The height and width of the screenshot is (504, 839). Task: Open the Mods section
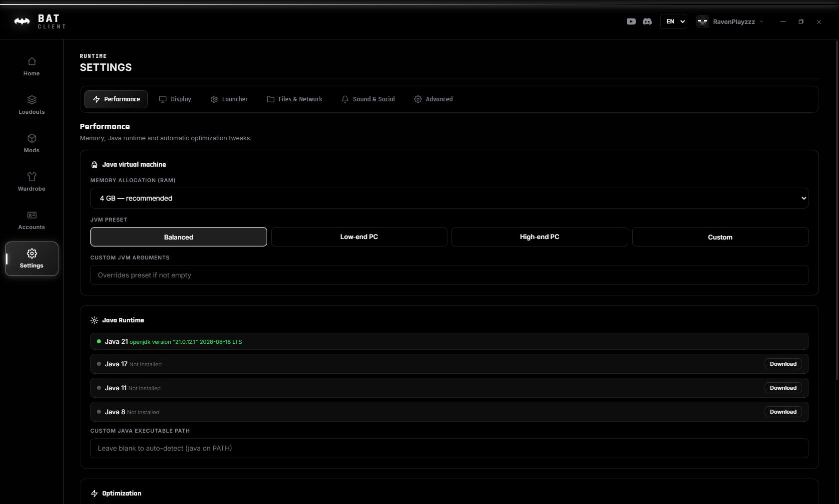coord(31,144)
